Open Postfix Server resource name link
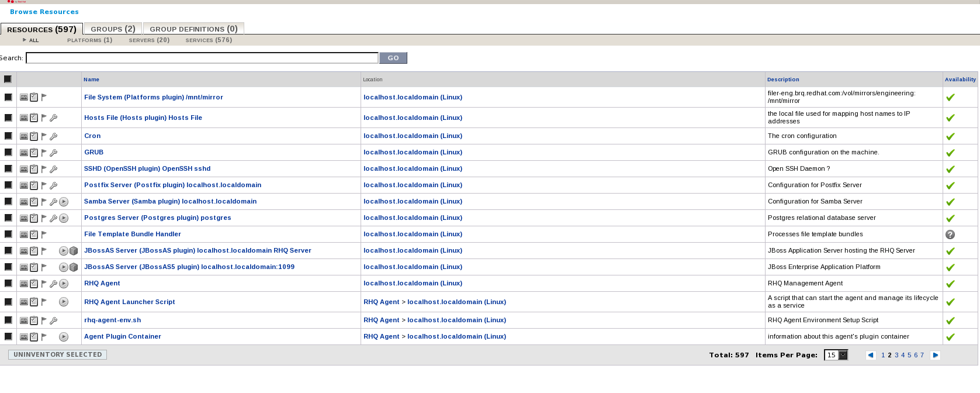 pos(172,185)
